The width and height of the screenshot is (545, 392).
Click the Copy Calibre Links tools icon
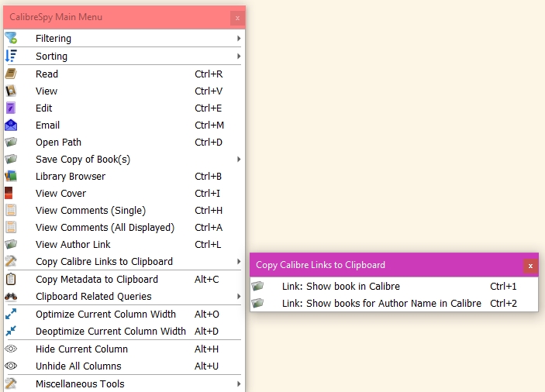tap(11, 261)
